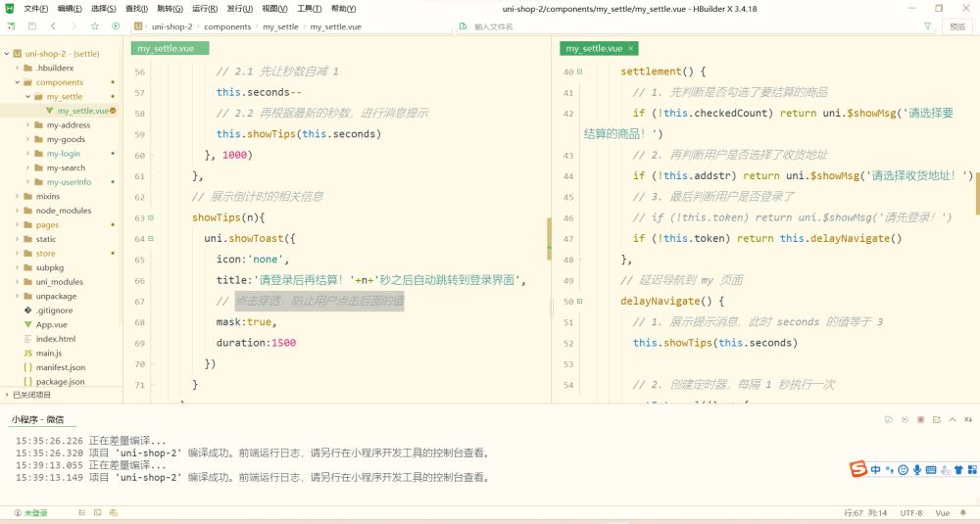Image resolution: width=980 pixels, height=524 pixels.
Task: Click the new file toolbar icon
Action: click(11, 26)
